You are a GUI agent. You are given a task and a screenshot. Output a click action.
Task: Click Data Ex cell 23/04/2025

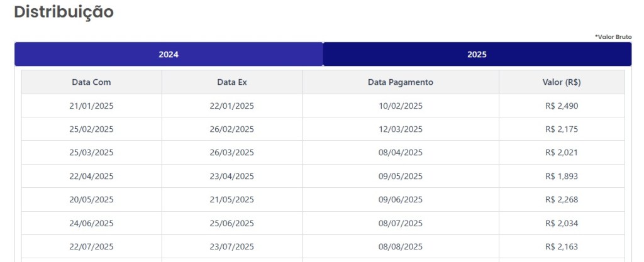click(x=231, y=177)
